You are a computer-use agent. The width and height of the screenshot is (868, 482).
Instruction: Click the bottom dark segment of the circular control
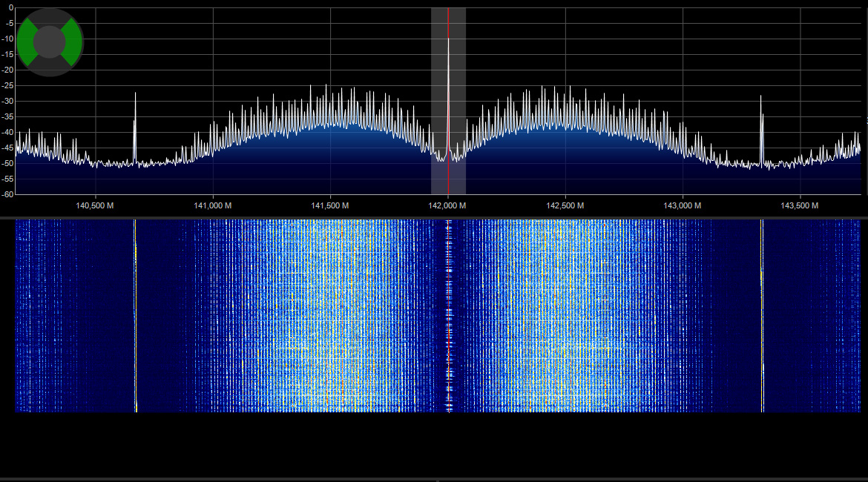click(50, 67)
